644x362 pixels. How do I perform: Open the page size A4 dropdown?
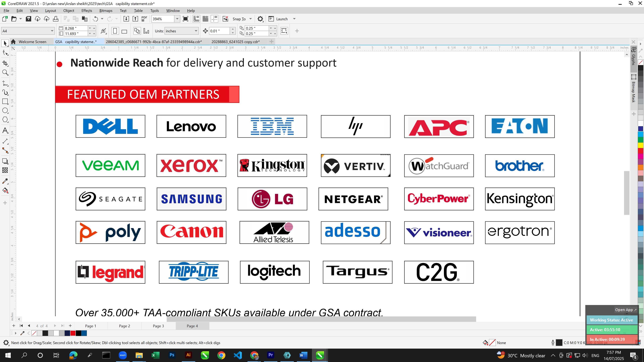pyautogui.click(x=52, y=31)
